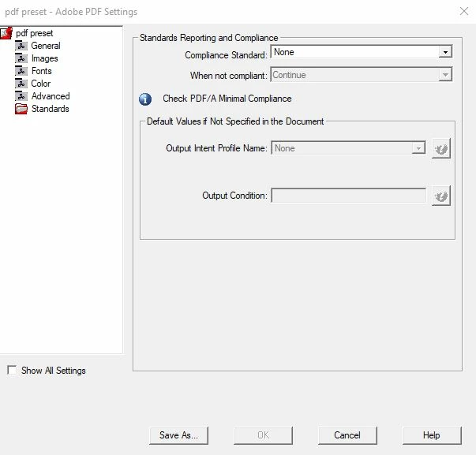Image resolution: width=476 pixels, height=455 pixels.
Task: Click the General settings icon
Action: (21, 46)
